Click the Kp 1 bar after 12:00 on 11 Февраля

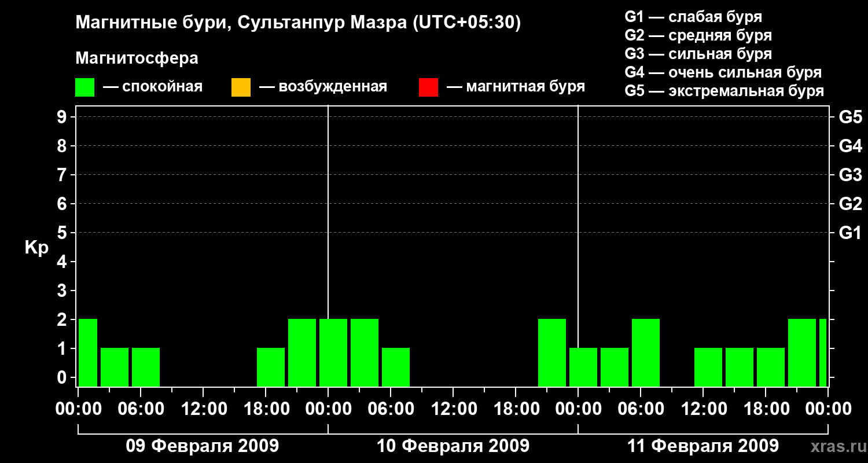(708, 367)
